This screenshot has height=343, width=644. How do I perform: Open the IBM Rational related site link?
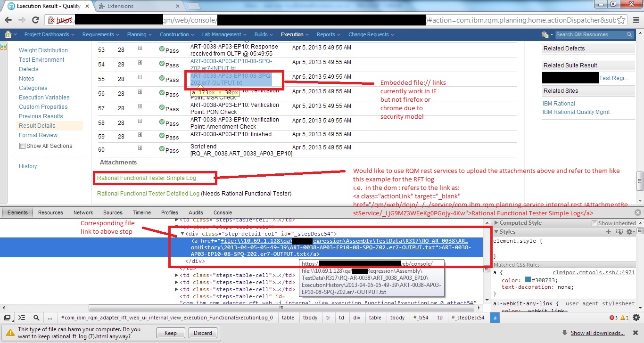click(x=559, y=104)
